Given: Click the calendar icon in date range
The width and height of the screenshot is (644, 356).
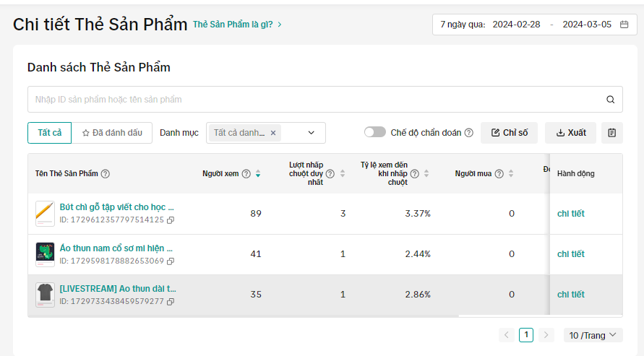Looking at the screenshot, I should (x=624, y=25).
